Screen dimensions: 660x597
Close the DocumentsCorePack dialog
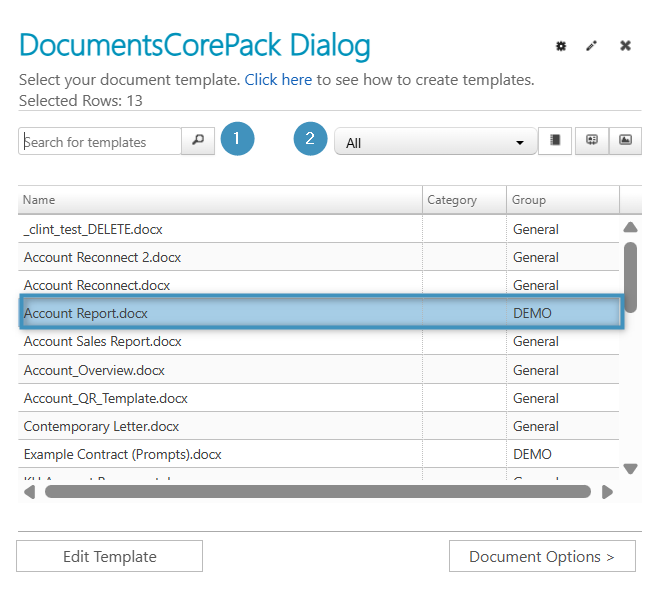pos(625,46)
